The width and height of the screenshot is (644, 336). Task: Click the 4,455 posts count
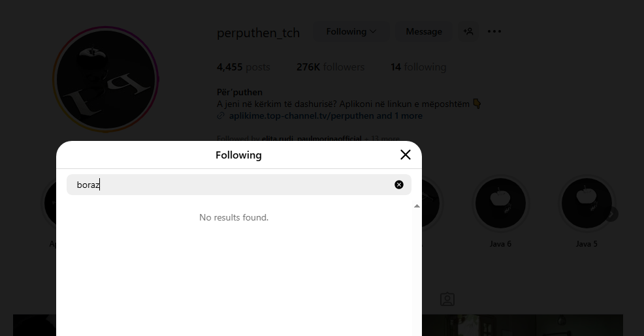243,67
